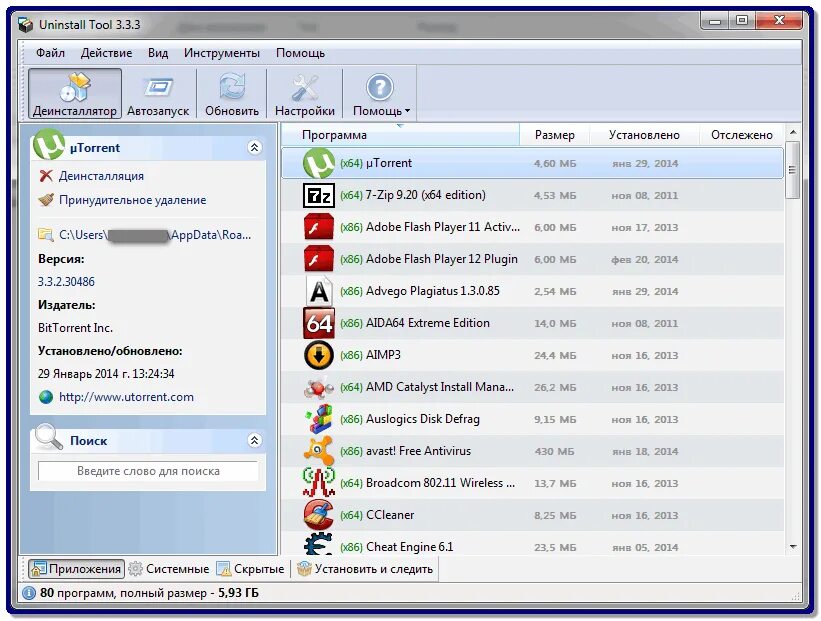
Task: Click the magnifier icon in Поиск panel
Action: pyautogui.click(x=48, y=437)
